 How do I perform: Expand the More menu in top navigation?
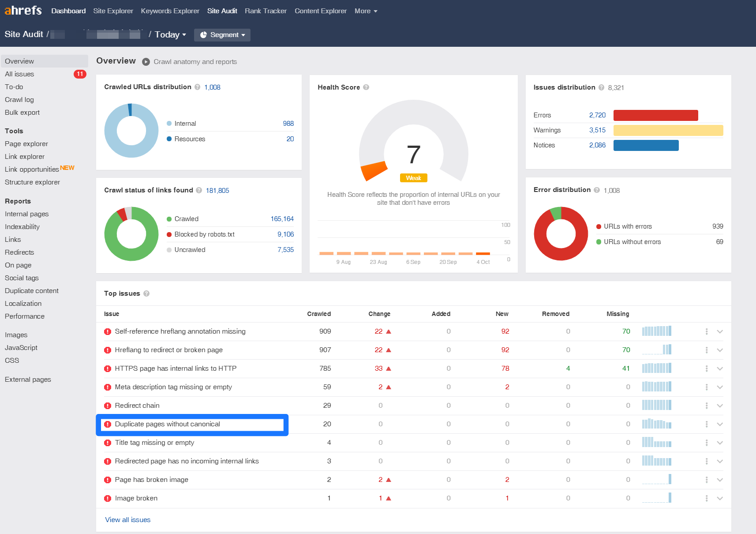pyautogui.click(x=366, y=11)
